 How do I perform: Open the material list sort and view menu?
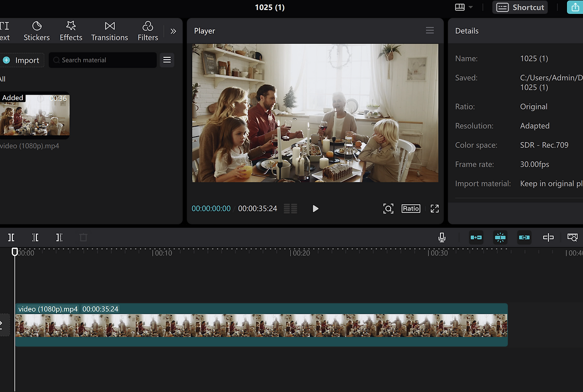[x=167, y=60]
